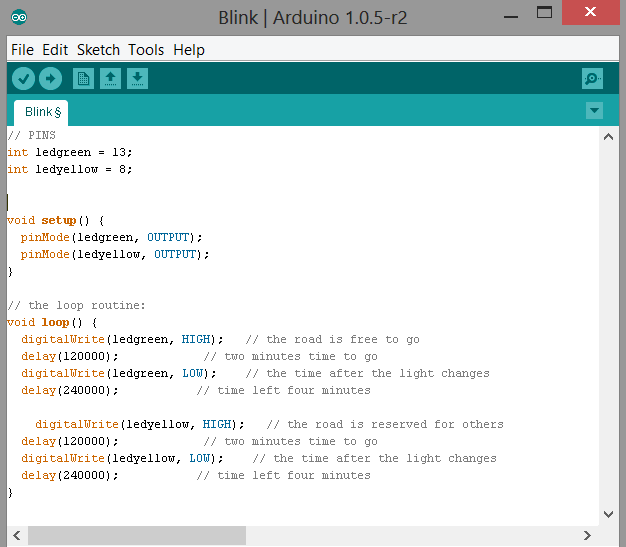
Task: Upload the sketch with arrow button
Action: pyautogui.click(x=50, y=78)
